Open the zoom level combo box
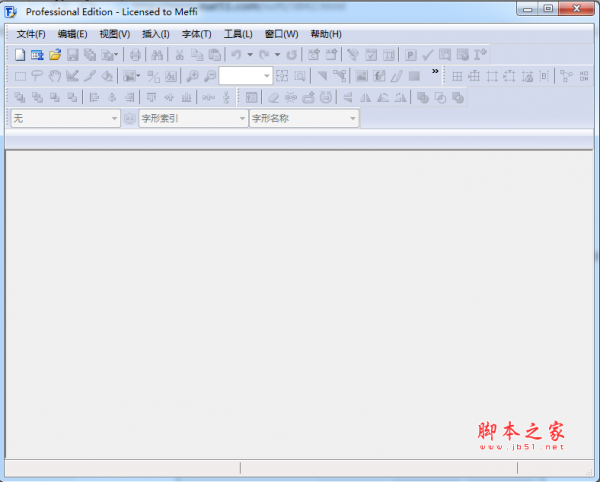The width and height of the screenshot is (600, 482). (246, 76)
